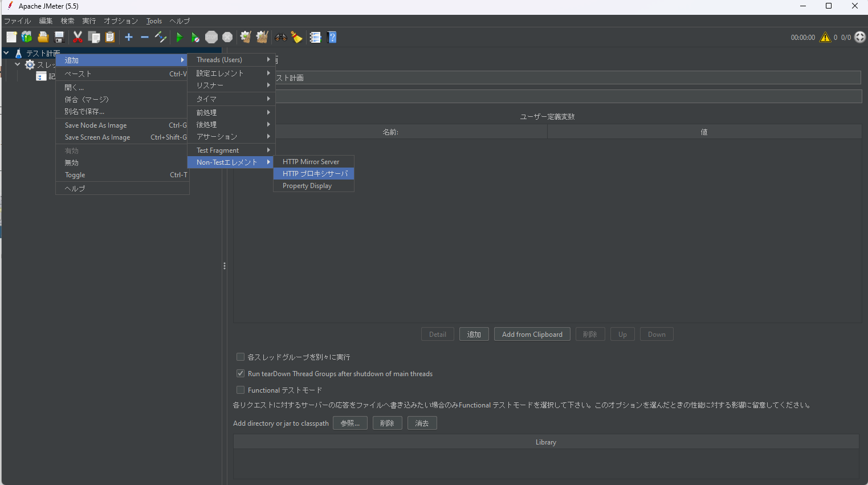868x485 pixels.
Task: Open the ファイル menu
Action: pyautogui.click(x=18, y=21)
